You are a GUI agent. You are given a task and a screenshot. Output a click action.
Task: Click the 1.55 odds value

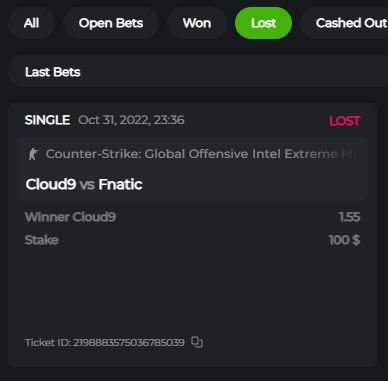click(x=349, y=217)
